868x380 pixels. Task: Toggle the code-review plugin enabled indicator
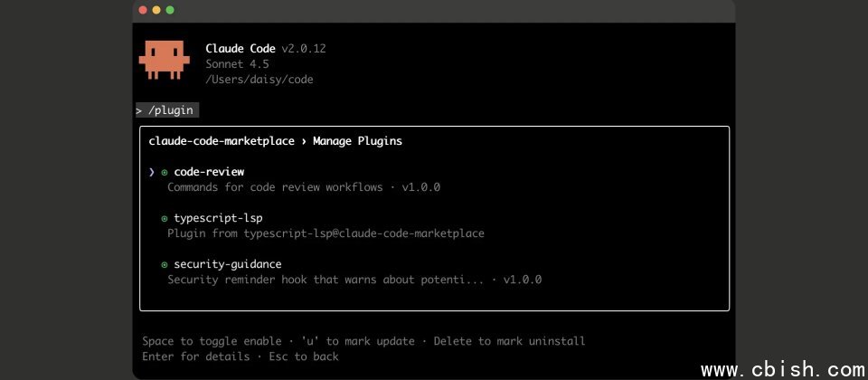(x=165, y=172)
